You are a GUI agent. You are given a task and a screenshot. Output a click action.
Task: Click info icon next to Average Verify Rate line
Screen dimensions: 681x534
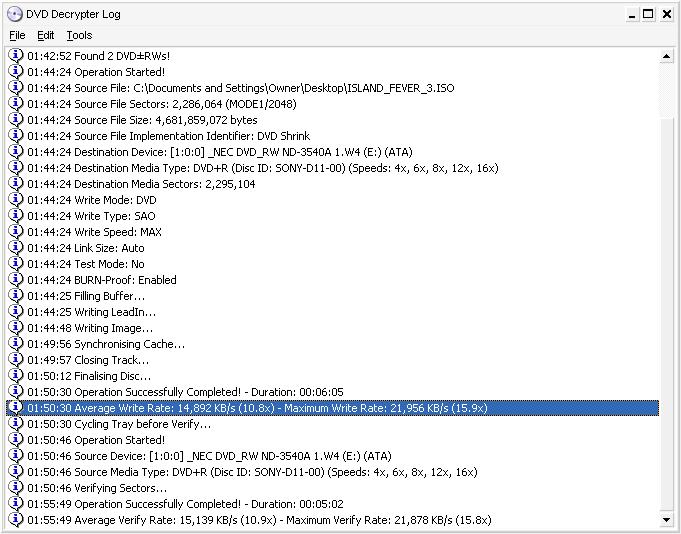point(15,519)
